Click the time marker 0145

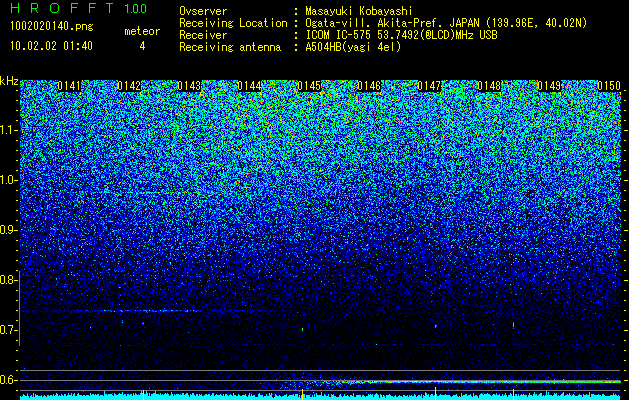click(x=309, y=86)
